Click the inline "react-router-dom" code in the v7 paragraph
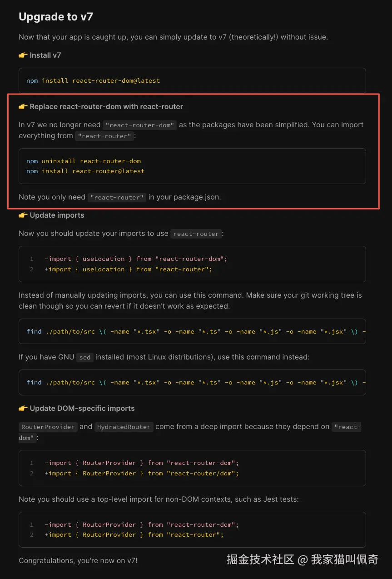The width and height of the screenshot is (392, 579). (x=139, y=125)
